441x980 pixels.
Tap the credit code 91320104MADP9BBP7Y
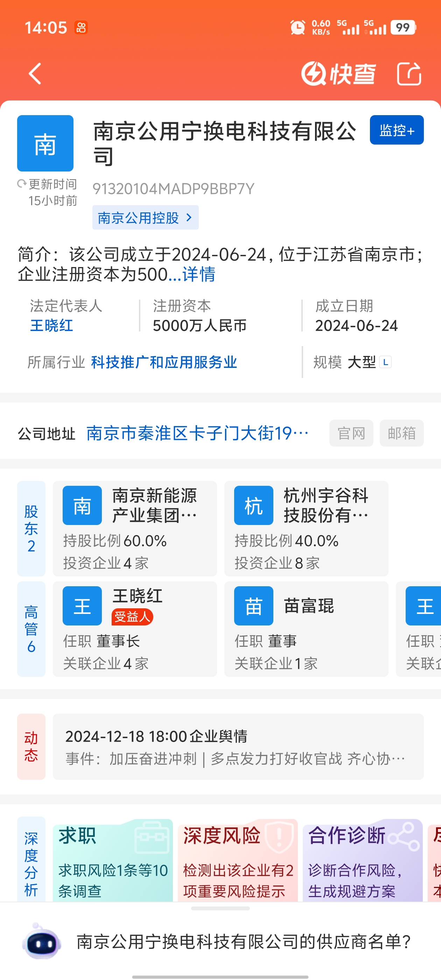coord(174,189)
